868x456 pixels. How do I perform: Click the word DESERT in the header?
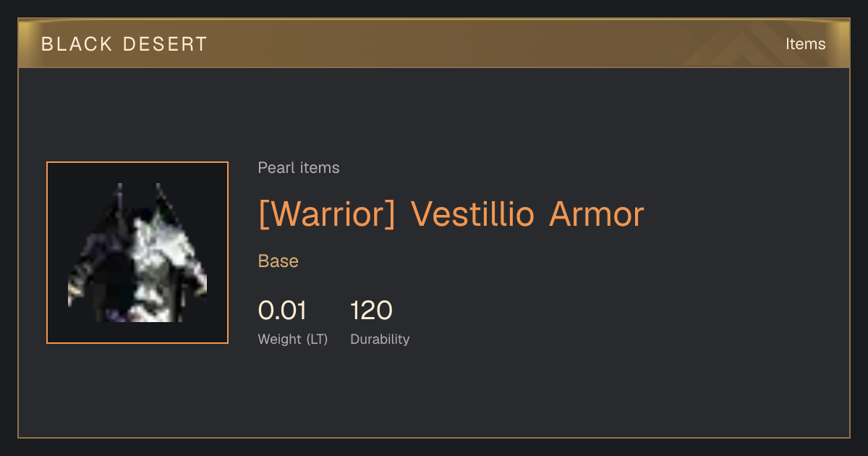click(x=165, y=44)
